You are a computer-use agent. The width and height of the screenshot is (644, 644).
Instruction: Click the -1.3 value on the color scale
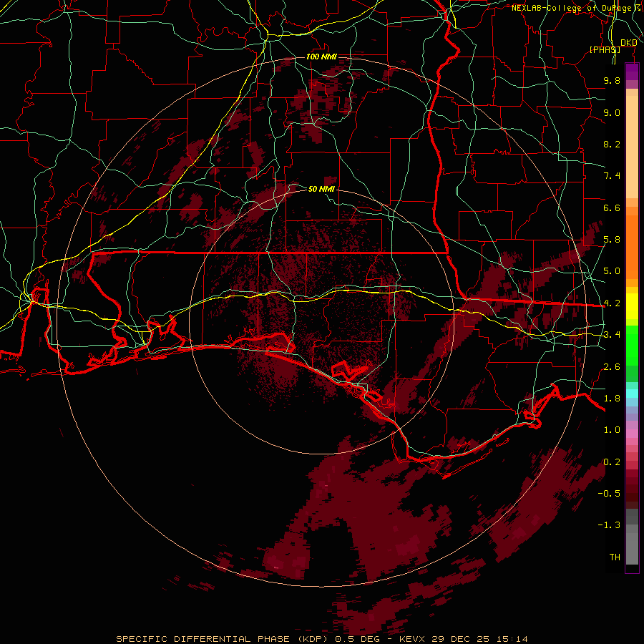click(609, 525)
